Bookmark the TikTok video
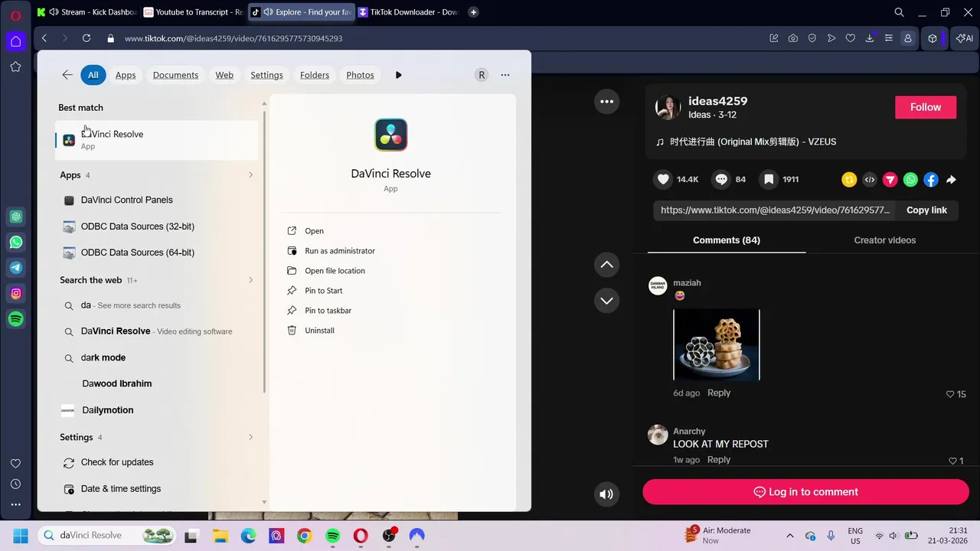This screenshot has width=980, height=551. pos(769,179)
